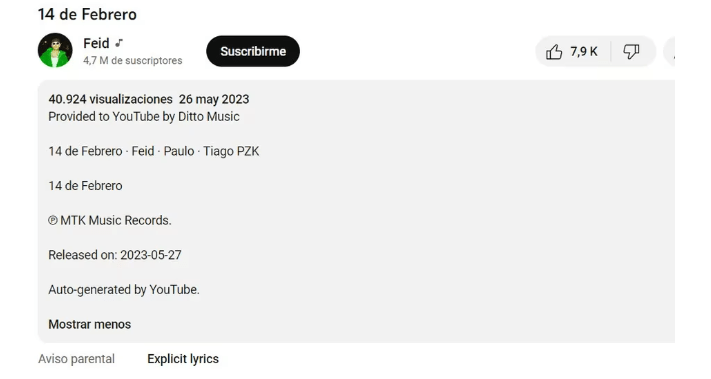Viewport: 711px width, 379px height.
Task: Click the Aviso parental label
Action: click(x=76, y=359)
